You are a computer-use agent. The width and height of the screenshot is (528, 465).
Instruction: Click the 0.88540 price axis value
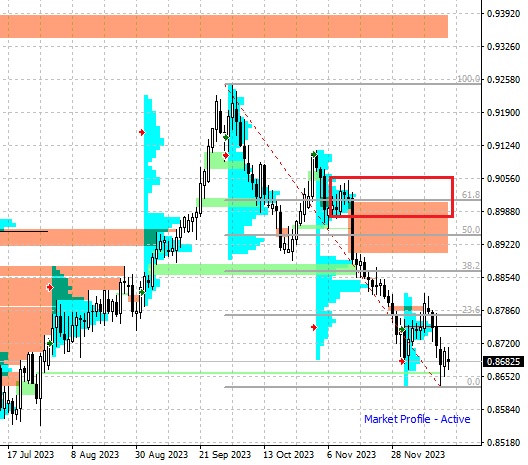click(504, 277)
